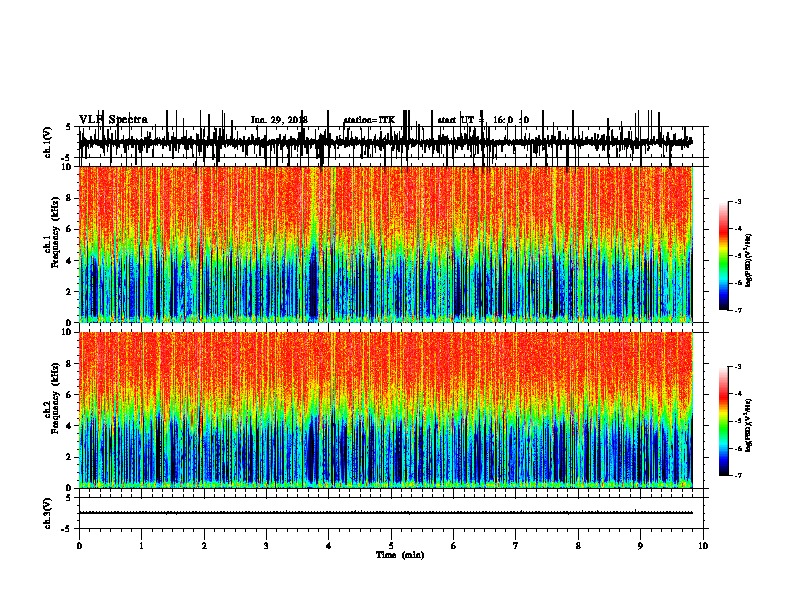Click the ch.2 spectrogram color bar
Image resolution: width=792 pixels, height=612 pixels.
(x=724, y=421)
